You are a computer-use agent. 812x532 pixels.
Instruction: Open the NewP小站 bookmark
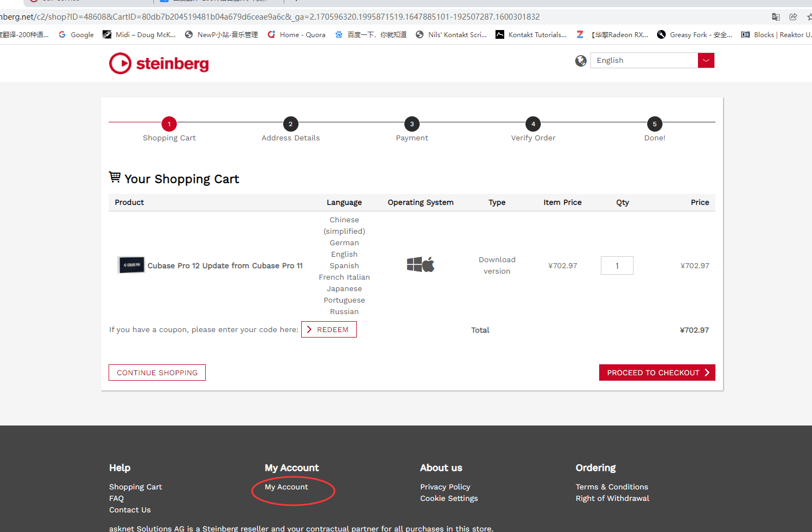coord(222,34)
